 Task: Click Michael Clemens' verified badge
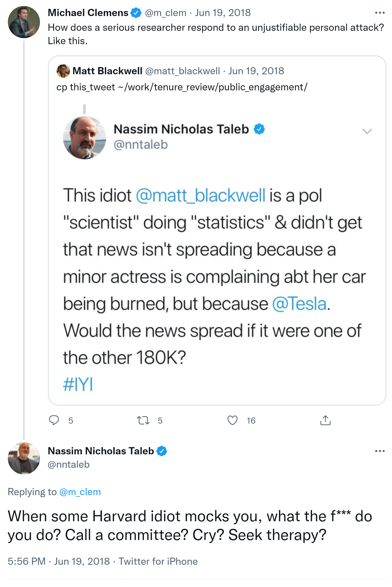(136, 13)
